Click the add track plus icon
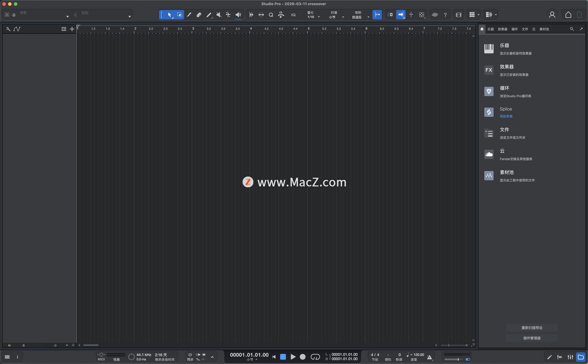 tap(72, 29)
